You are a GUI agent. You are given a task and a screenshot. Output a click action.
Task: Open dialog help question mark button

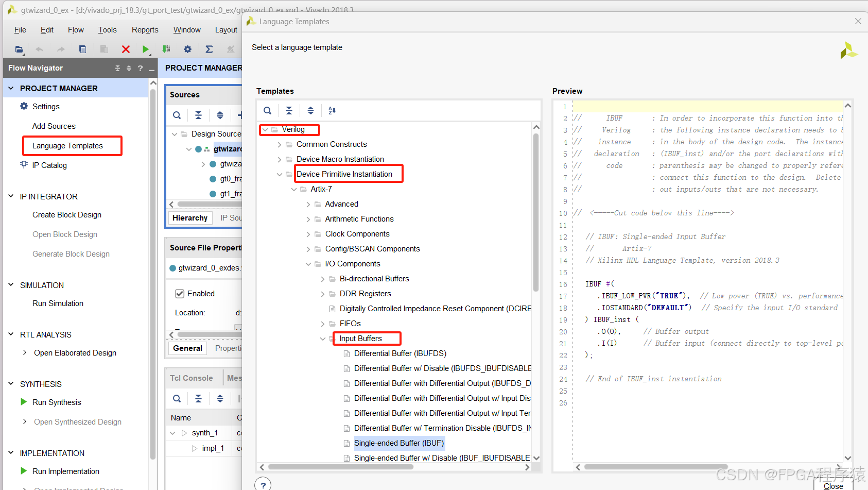coord(263,485)
